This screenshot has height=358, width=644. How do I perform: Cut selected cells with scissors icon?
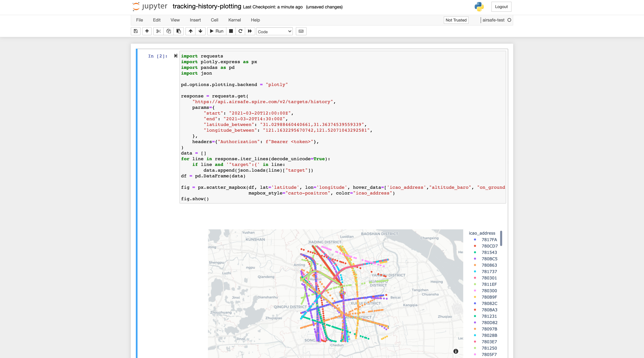click(x=158, y=31)
